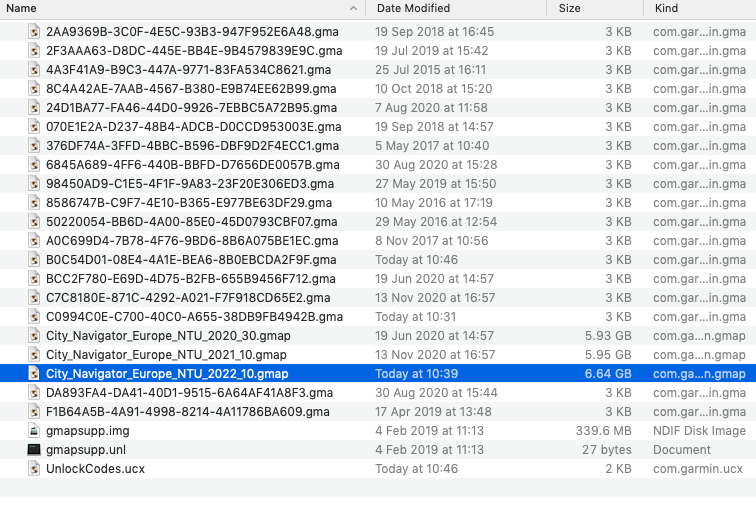Select file name A0C699D4-7B78-4F76-9BD6-8B6A075BE1EC.gma

coord(192,241)
